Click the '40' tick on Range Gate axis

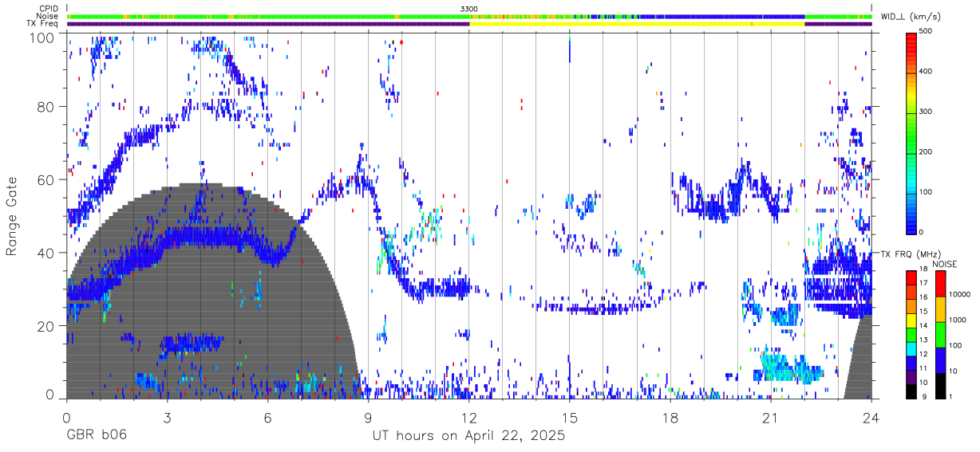46,253
